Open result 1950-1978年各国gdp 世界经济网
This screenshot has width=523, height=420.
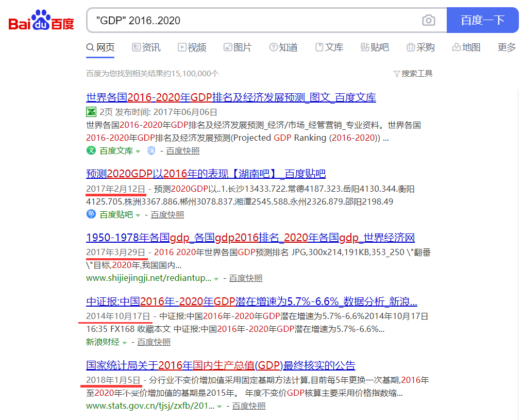click(x=250, y=238)
